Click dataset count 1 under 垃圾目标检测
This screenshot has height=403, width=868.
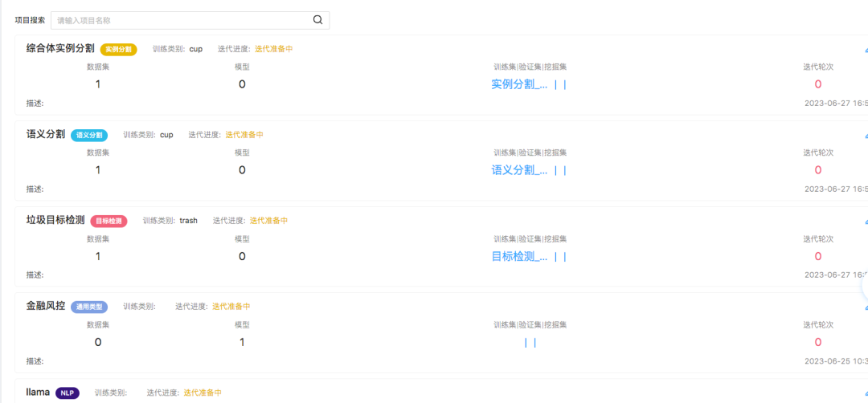coord(98,257)
